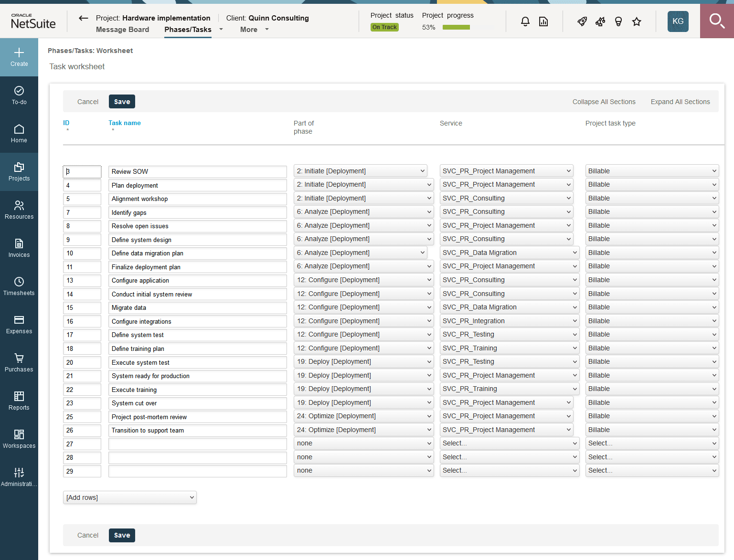Image resolution: width=734 pixels, height=560 pixels.
Task: Click the Execute training task name field
Action: click(x=198, y=390)
